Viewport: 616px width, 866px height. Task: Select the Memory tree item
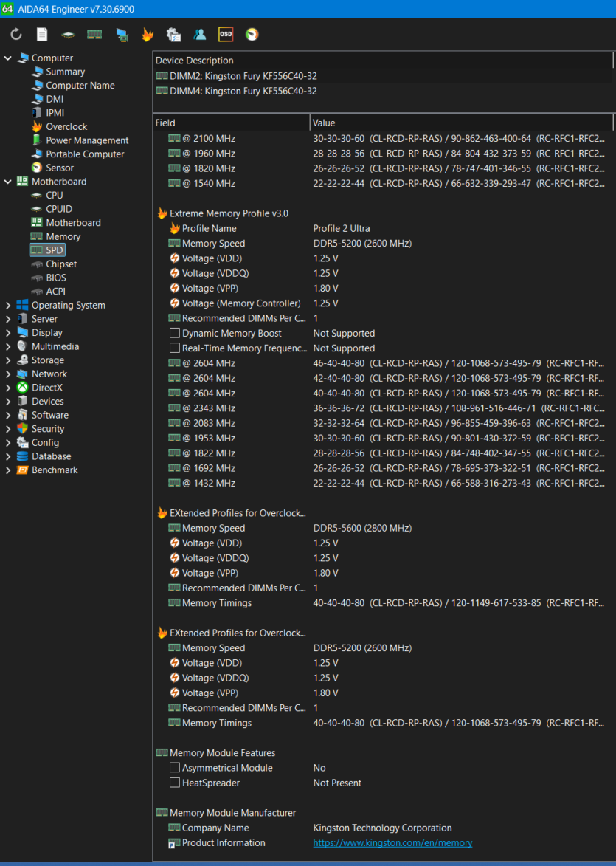[63, 236]
